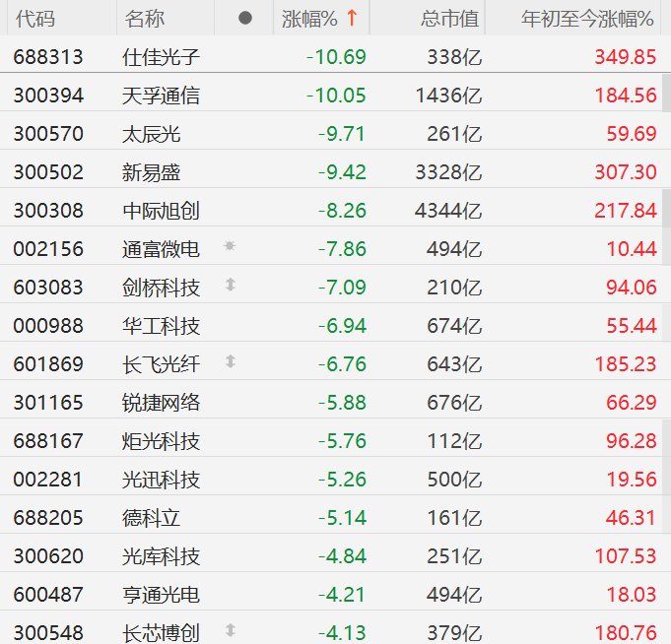Image resolution: width=671 pixels, height=644 pixels.
Task: Click market cap 338亿
Action: (x=454, y=57)
